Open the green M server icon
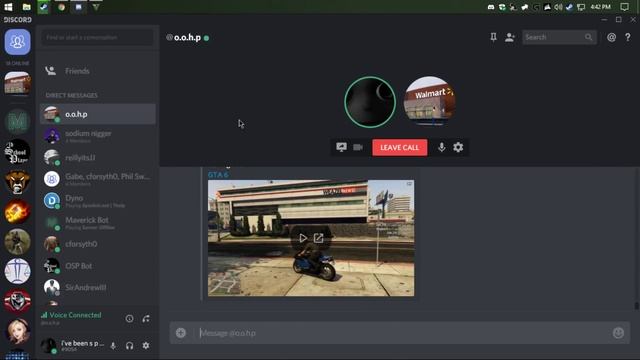Viewport: 640px width, 360px height. 17,121
